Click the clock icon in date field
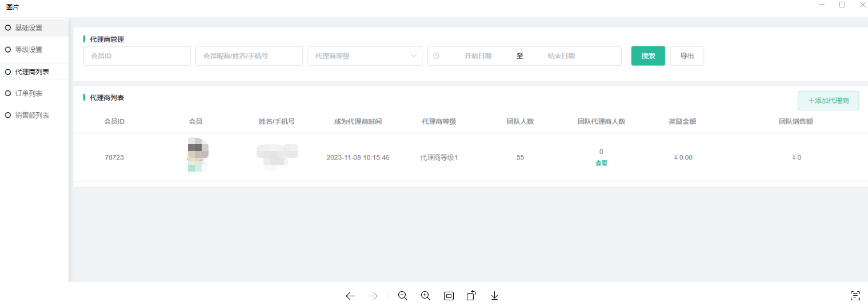This screenshot has height=306, width=868. pyautogui.click(x=437, y=56)
